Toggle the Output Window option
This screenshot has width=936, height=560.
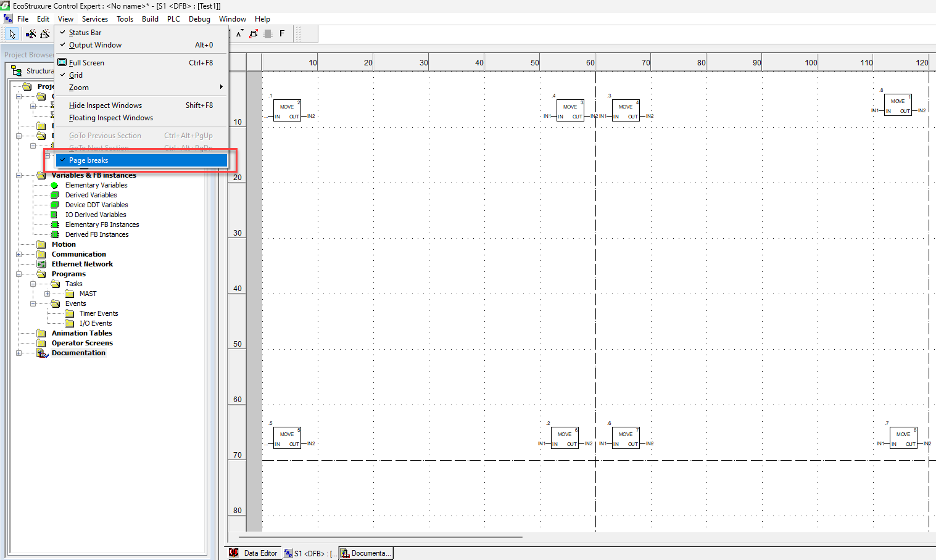pos(141,45)
